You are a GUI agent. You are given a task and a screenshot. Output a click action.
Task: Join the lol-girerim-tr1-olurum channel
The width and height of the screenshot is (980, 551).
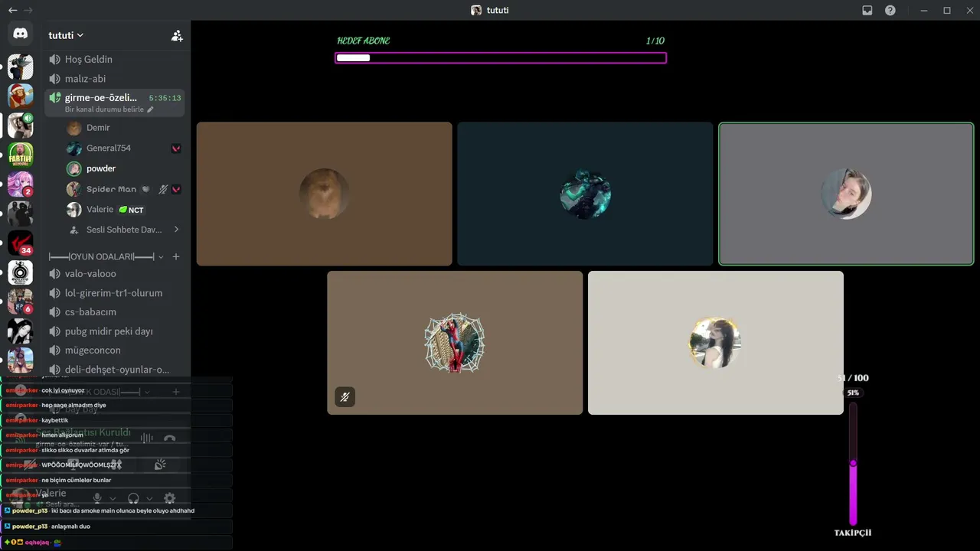click(115, 293)
